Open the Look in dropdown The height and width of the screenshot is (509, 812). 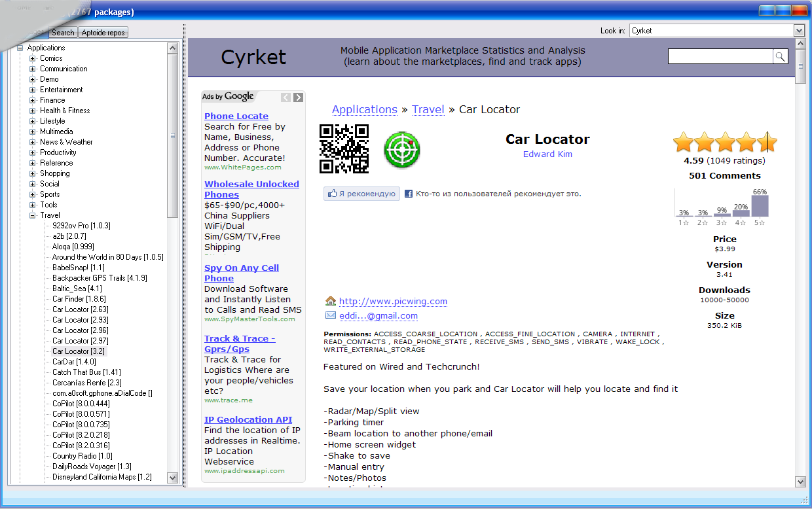(799, 31)
